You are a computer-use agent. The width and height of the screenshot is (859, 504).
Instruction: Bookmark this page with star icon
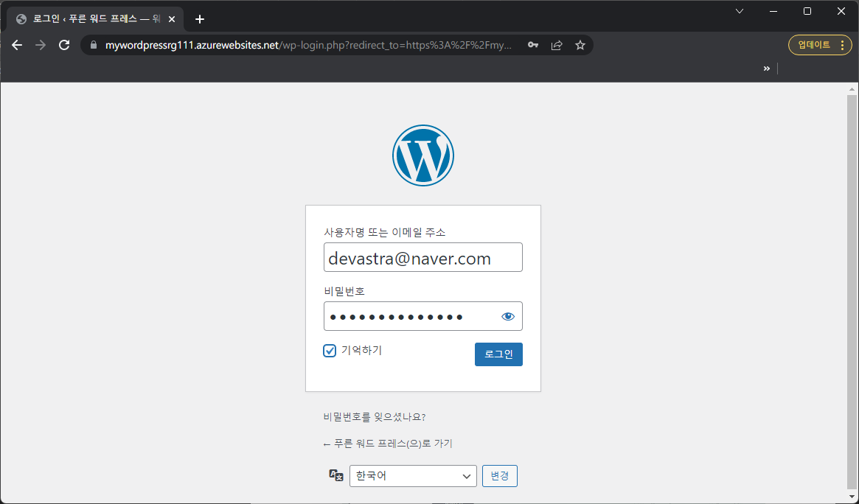(x=580, y=45)
